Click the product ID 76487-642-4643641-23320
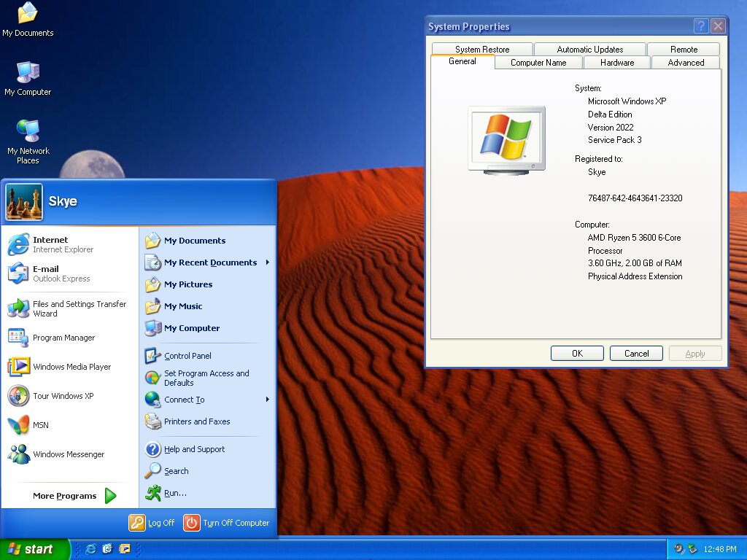The width and height of the screenshot is (747, 560). pos(635,198)
